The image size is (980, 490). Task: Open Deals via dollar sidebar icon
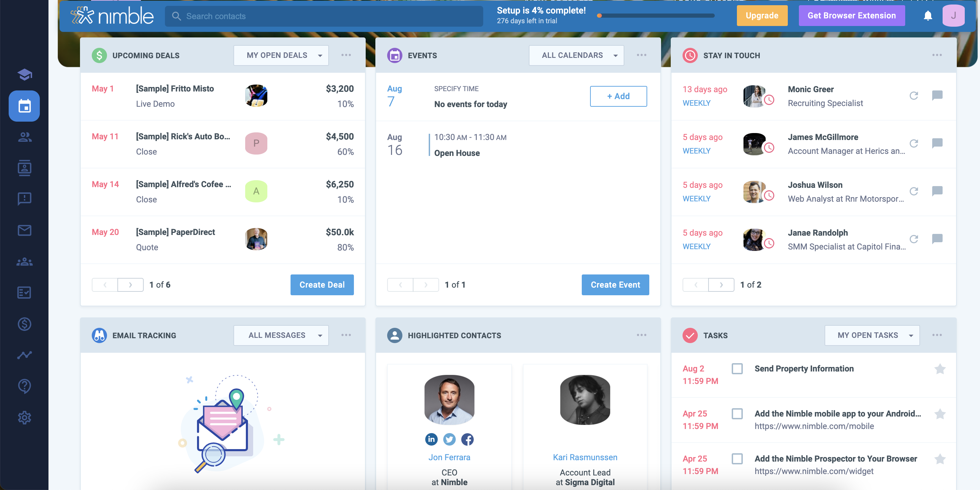(24, 324)
